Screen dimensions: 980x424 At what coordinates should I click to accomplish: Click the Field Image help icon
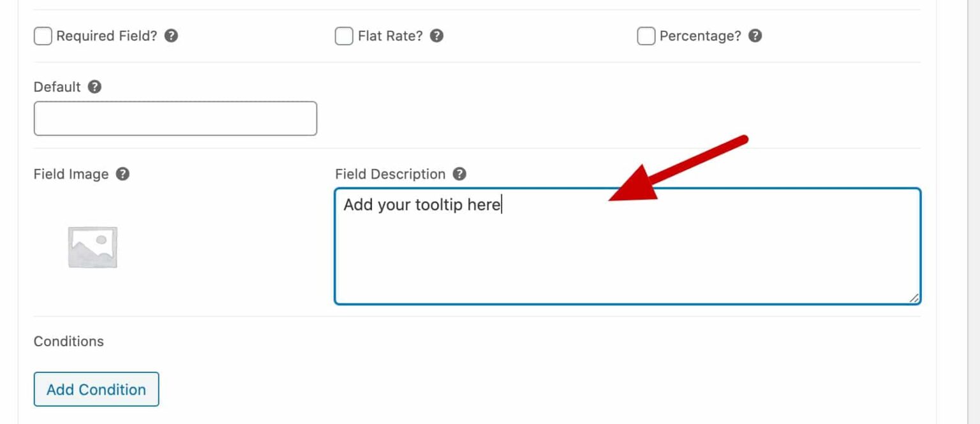124,173
